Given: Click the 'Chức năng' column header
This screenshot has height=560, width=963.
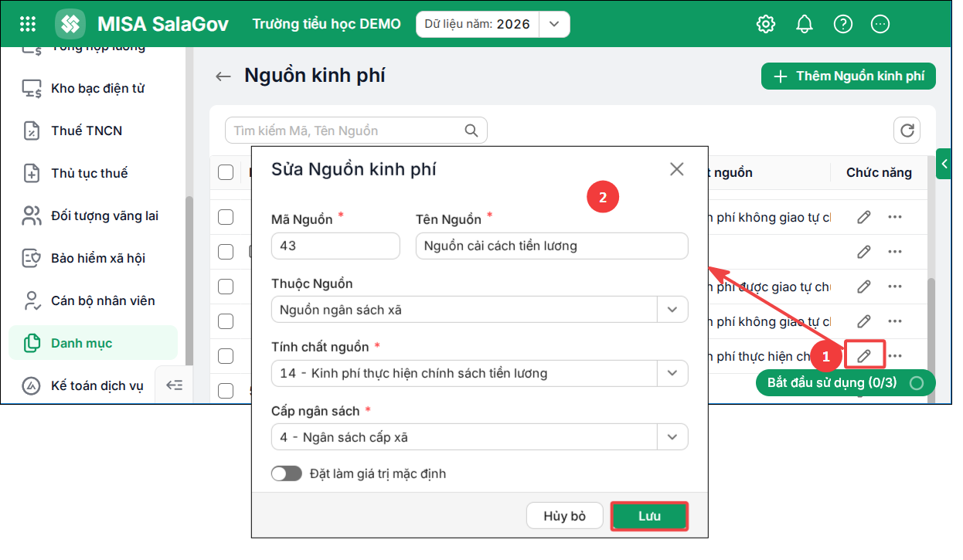Looking at the screenshot, I should pos(879,172).
